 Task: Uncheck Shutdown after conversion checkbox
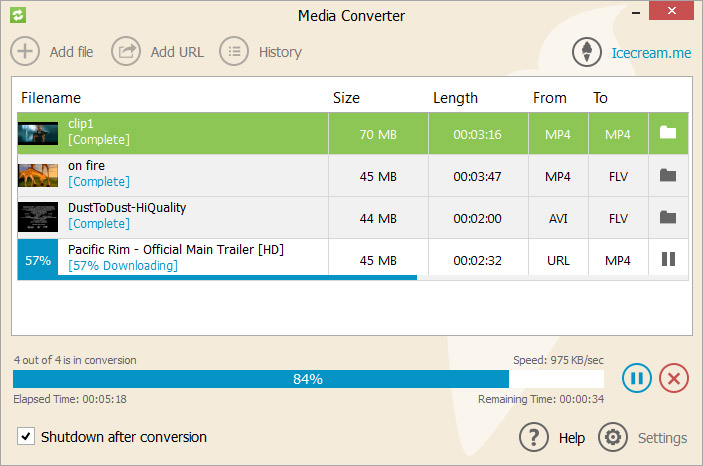point(25,436)
